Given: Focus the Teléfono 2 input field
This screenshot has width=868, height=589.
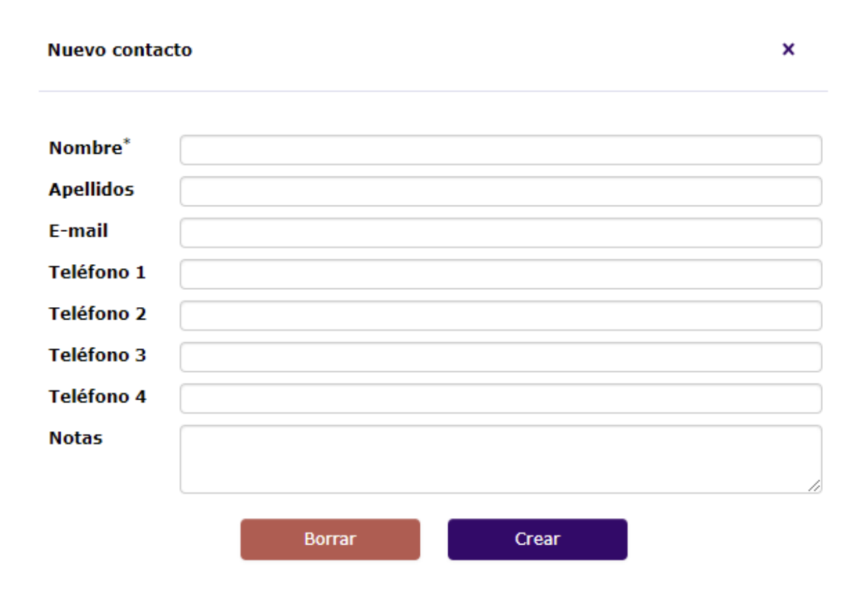Looking at the screenshot, I should tap(500, 315).
